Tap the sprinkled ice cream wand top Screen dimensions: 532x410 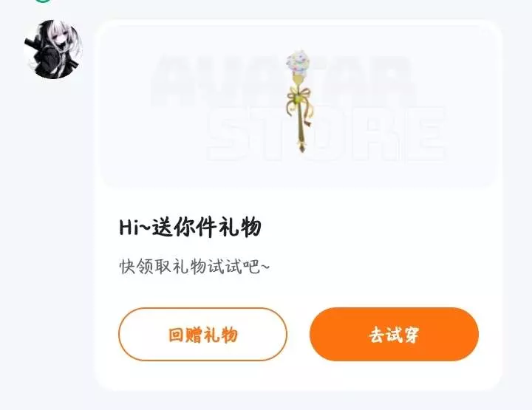[299, 62]
